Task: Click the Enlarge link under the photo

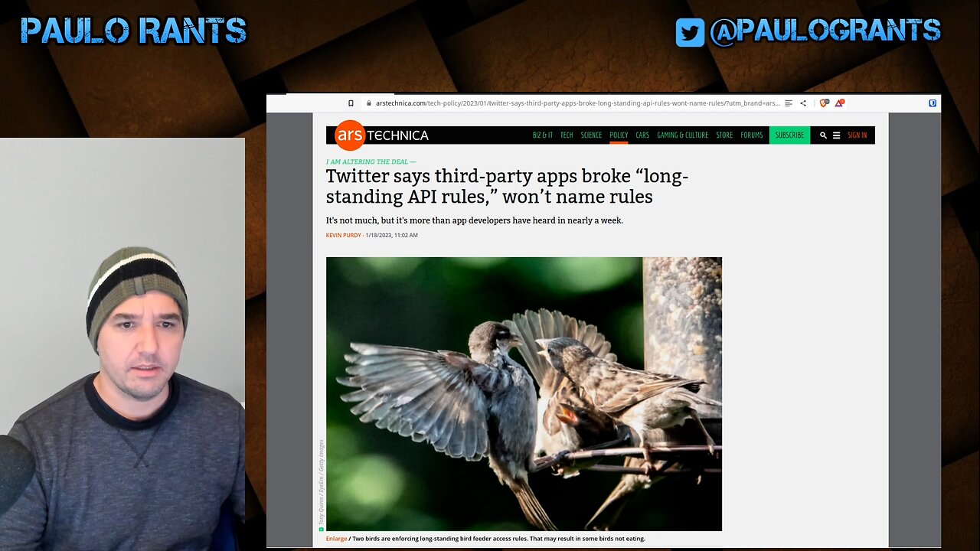Action: pyautogui.click(x=336, y=539)
